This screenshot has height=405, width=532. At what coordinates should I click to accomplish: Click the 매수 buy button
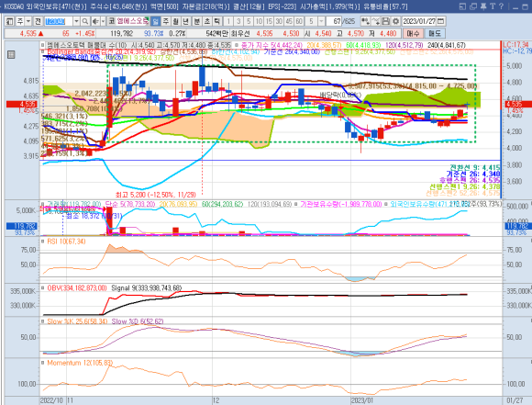click(x=413, y=33)
